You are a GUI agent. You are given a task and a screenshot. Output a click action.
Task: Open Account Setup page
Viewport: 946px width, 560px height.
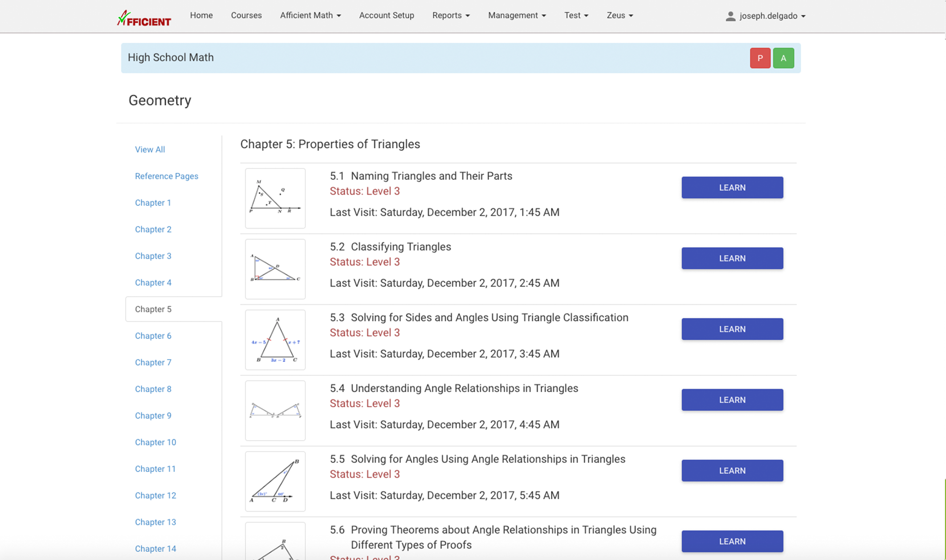click(x=387, y=15)
